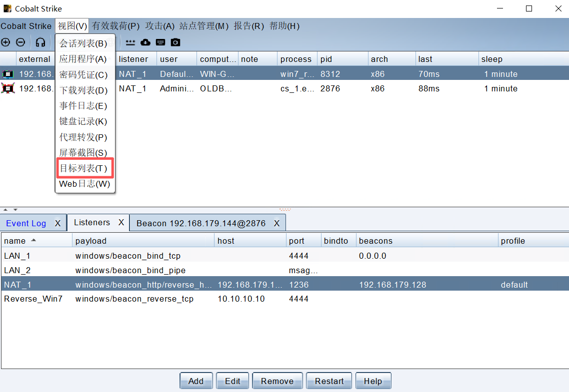Choose 键盘记录(K) from the view menu
The width and height of the screenshot is (569, 392).
point(85,121)
